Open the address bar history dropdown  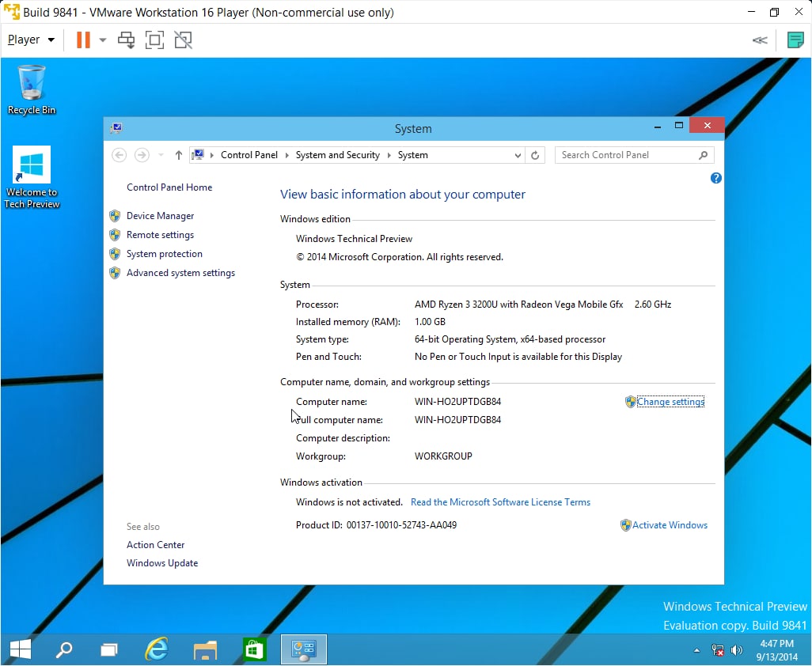(x=518, y=155)
